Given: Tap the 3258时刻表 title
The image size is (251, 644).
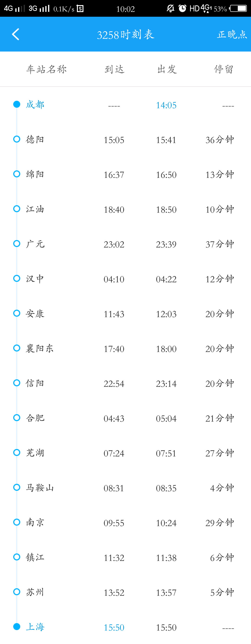Looking at the screenshot, I should (125, 35).
